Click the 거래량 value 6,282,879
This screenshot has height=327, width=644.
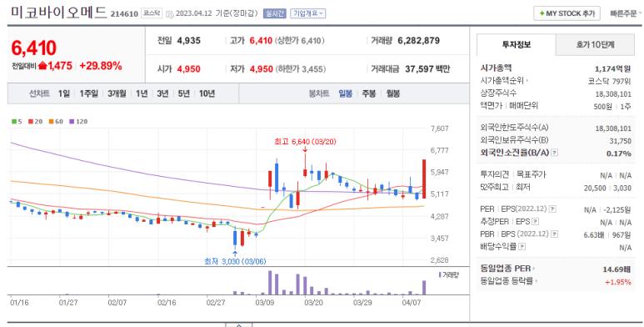(418, 40)
